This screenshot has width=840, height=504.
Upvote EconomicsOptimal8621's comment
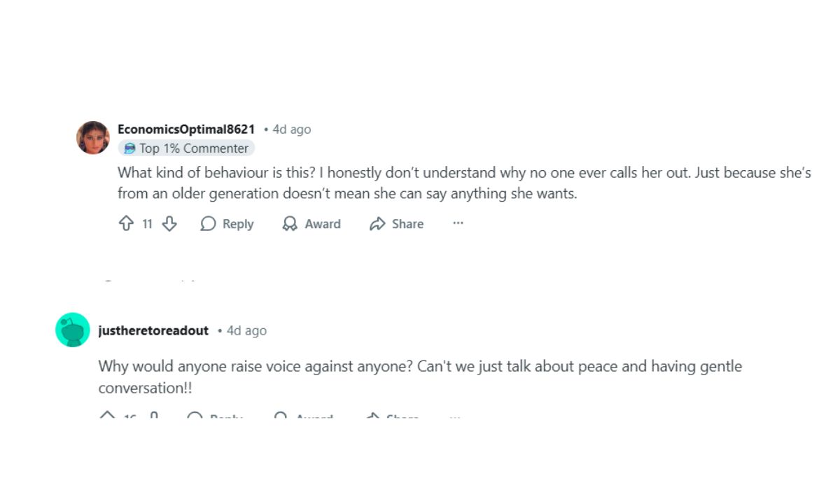[126, 223]
